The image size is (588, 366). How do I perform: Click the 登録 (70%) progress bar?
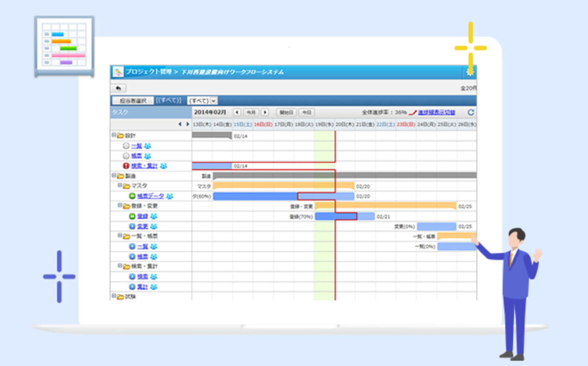pos(336,216)
